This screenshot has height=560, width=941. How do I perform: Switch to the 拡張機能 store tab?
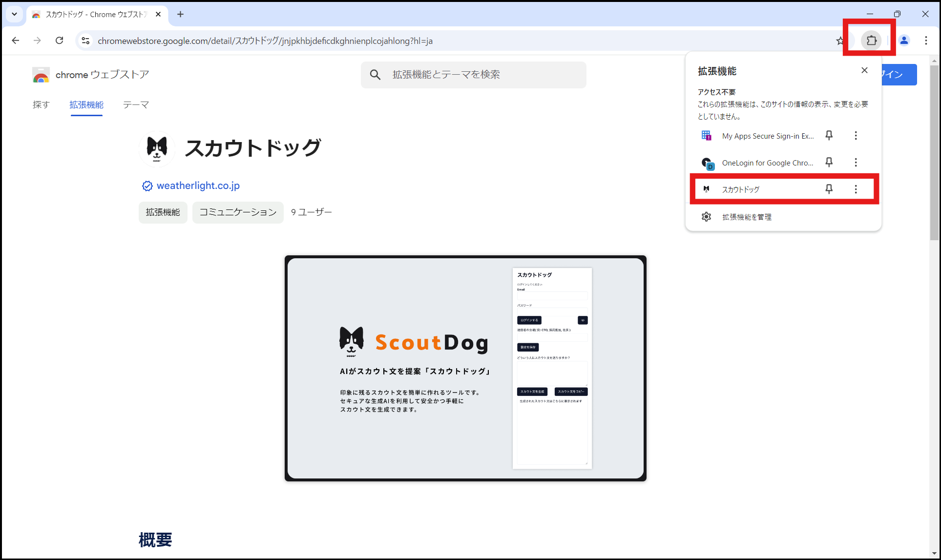pyautogui.click(x=86, y=104)
